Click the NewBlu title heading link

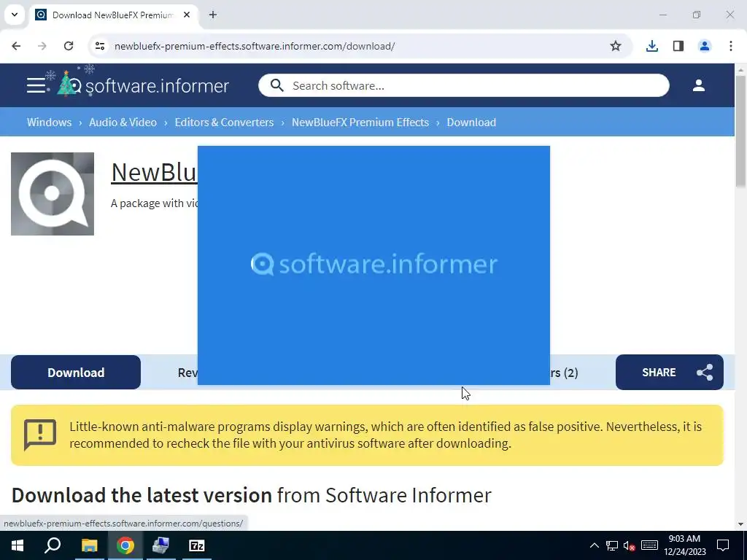pos(154,172)
